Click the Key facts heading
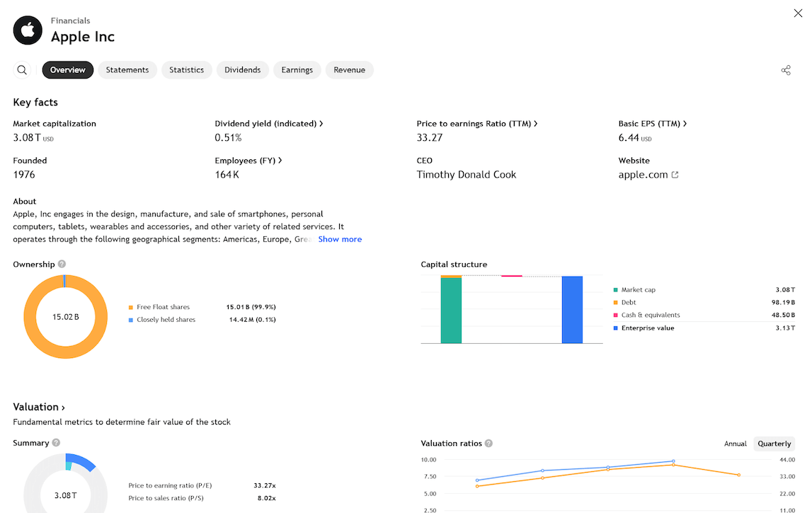812x513 pixels. coord(35,103)
